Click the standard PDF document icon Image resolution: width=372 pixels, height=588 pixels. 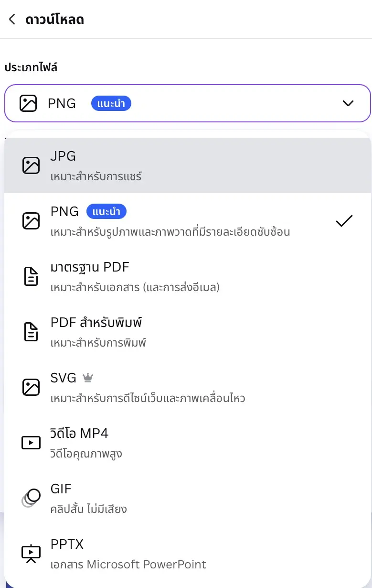pos(31,276)
